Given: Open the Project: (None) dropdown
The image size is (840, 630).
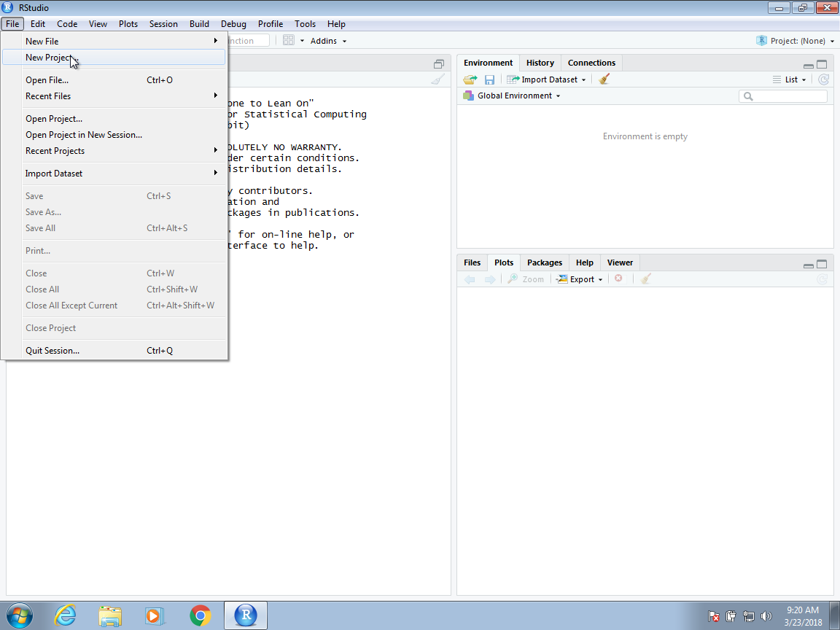Looking at the screenshot, I should pos(795,41).
